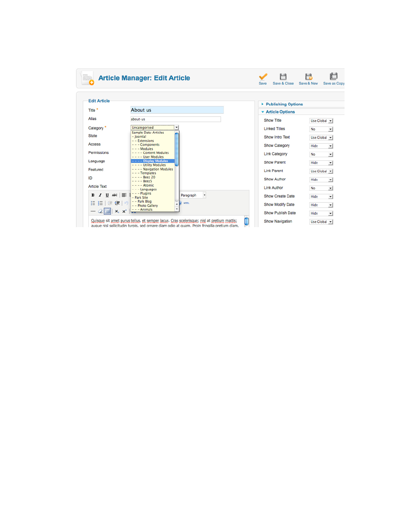This screenshot has width=420, height=525.
Task: Open the Show Navigation dropdown
Action: coord(321,222)
